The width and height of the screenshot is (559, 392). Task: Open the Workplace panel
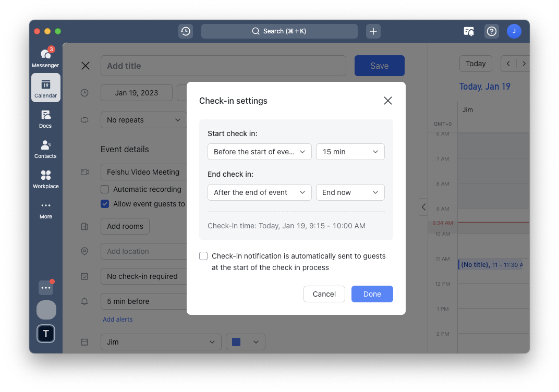[x=45, y=179]
